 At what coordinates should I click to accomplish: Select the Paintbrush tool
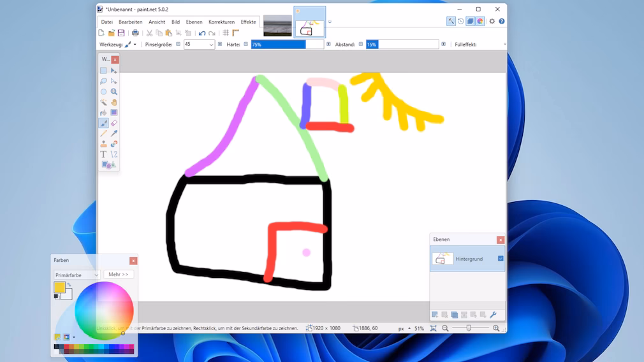click(x=103, y=123)
